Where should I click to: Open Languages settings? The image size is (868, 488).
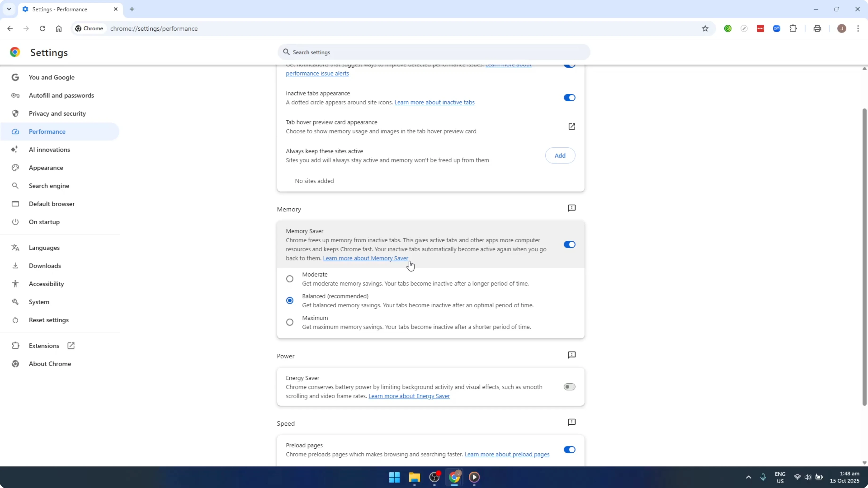click(x=60, y=248)
